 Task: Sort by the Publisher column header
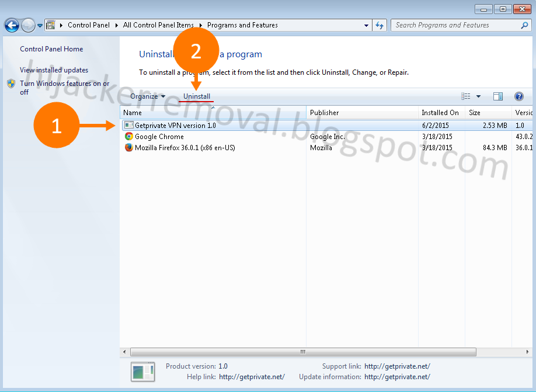[362, 113]
